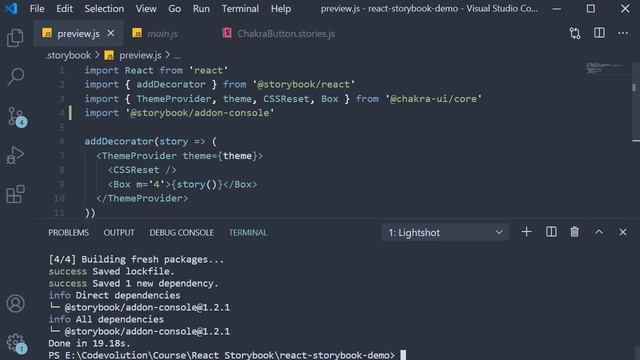Split the editor to the right
Image resolution: width=640 pixels, height=360 pixels.
pyautogui.click(x=599, y=33)
